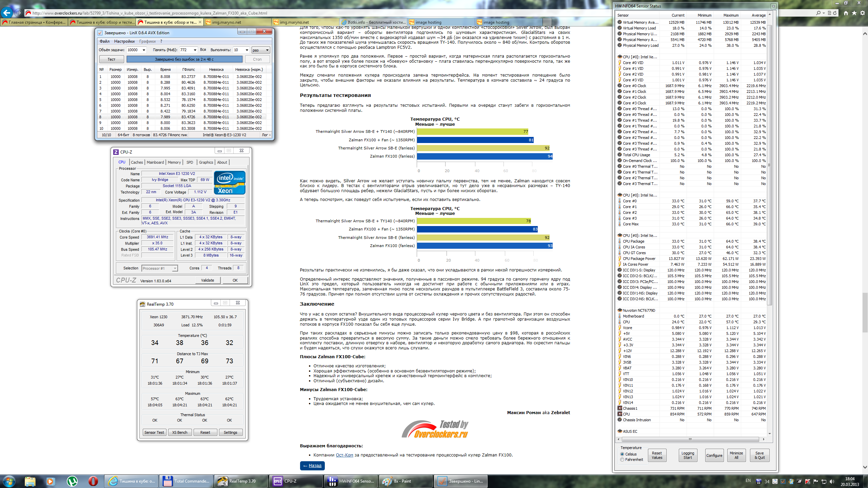The height and width of the screenshot is (488, 868).
Task: Expand the Объём задачи dropdown in LinX
Action: point(144,50)
